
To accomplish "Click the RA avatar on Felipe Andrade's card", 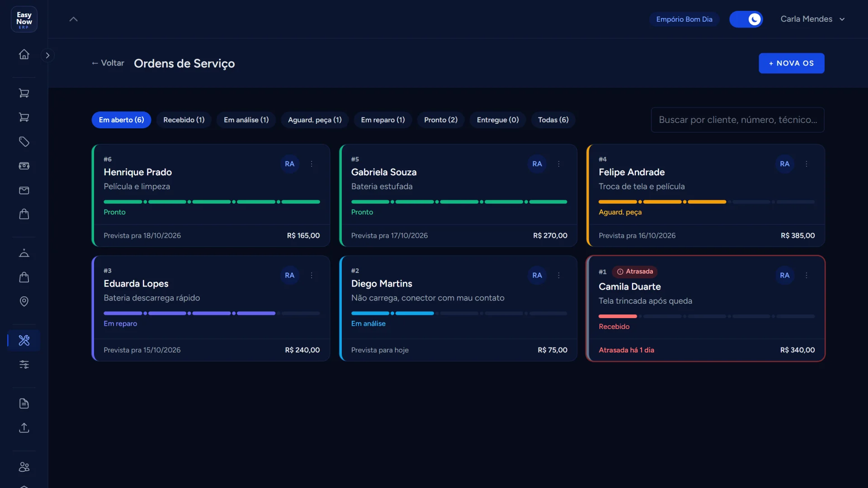I will [x=785, y=164].
